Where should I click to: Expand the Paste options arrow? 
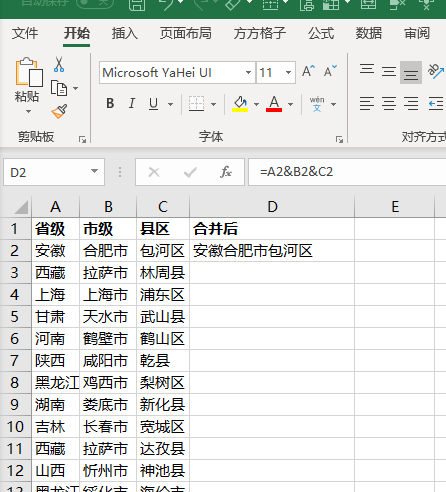point(29,111)
